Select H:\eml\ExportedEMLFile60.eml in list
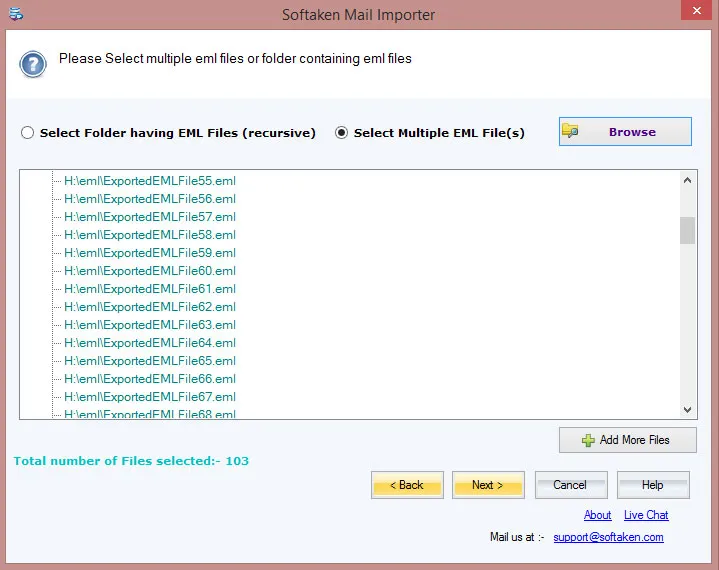719x570 pixels. point(150,271)
